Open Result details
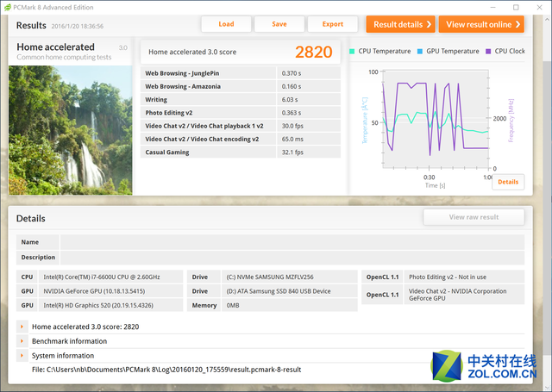The height and width of the screenshot is (392, 552). [400, 24]
